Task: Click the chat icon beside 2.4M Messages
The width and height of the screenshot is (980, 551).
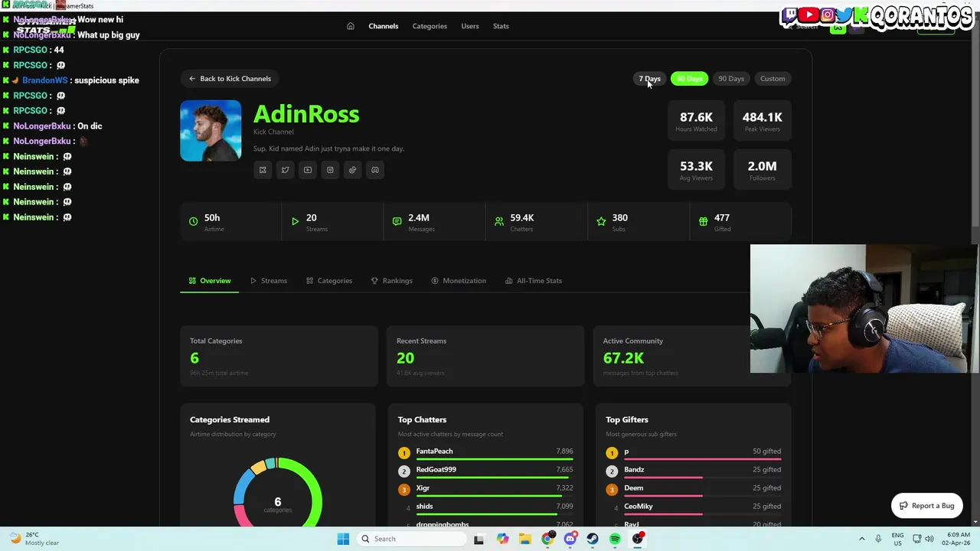Action: pos(397,221)
